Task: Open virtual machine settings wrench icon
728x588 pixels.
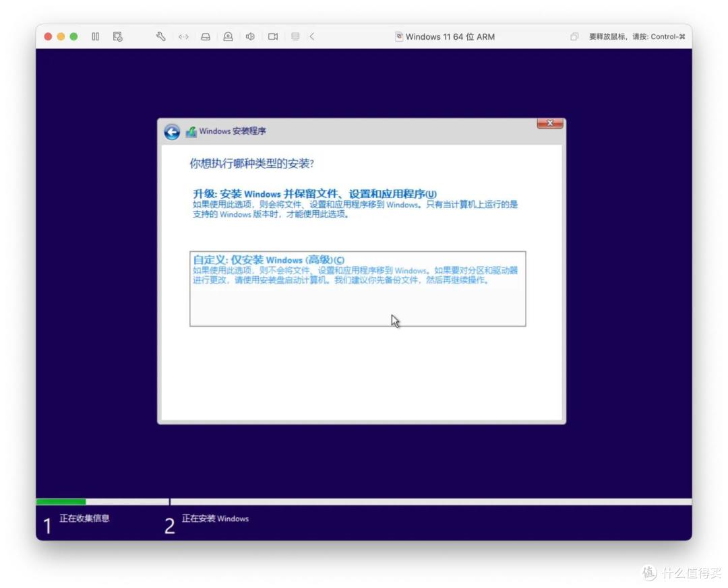Action: [160, 36]
